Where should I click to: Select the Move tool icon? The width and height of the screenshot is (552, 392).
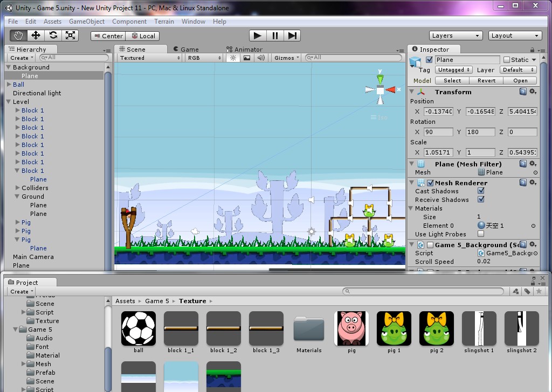(x=36, y=36)
